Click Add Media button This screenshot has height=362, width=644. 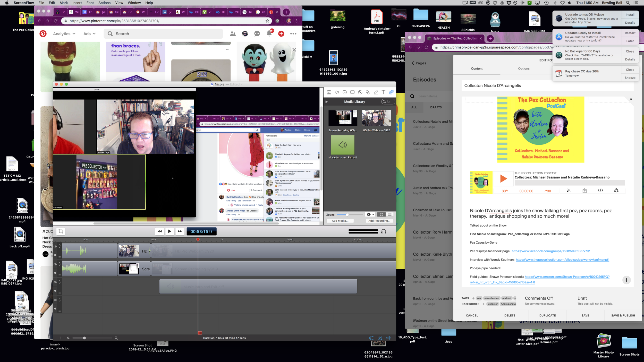[340, 221]
